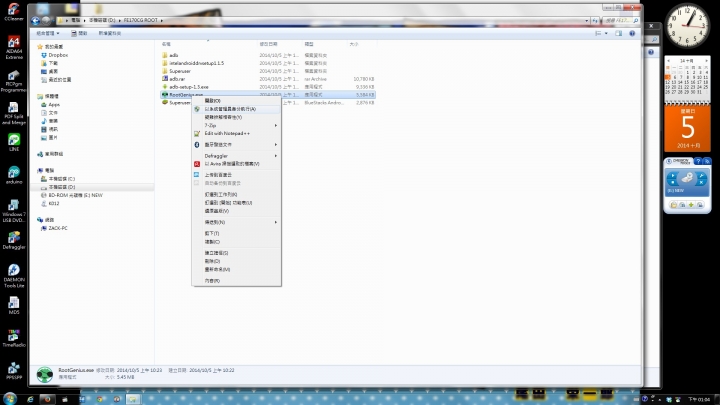Click the Size column header
Viewport: 720px width, 405px height.
pos(361,44)
